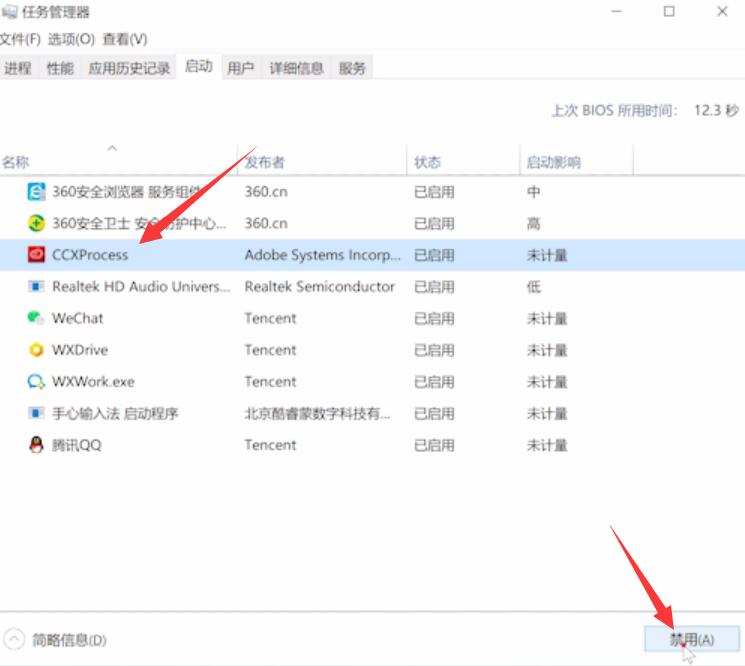Screen dimensions: 745x666
Task: Click the red CCXProcess icon
Action: point(36,255)
